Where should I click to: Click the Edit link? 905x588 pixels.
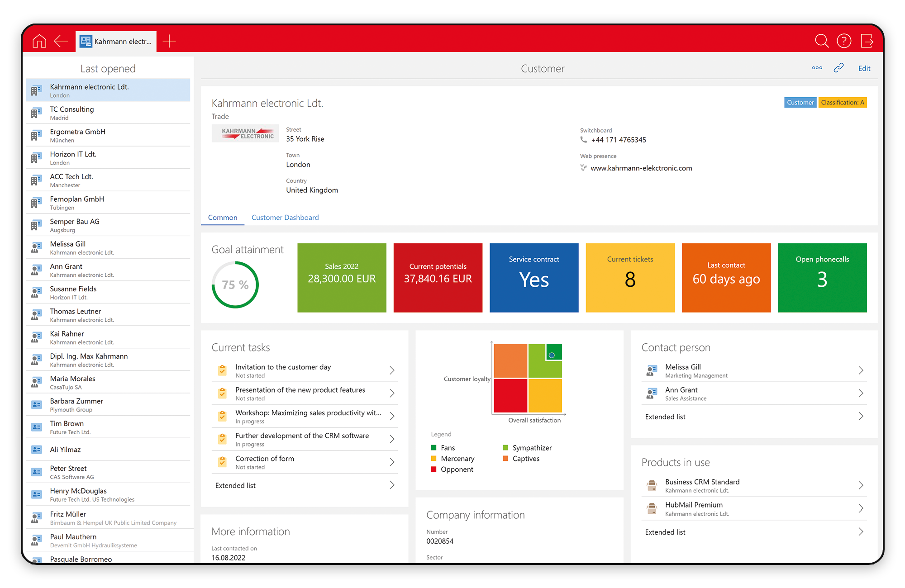click(864, 68)
